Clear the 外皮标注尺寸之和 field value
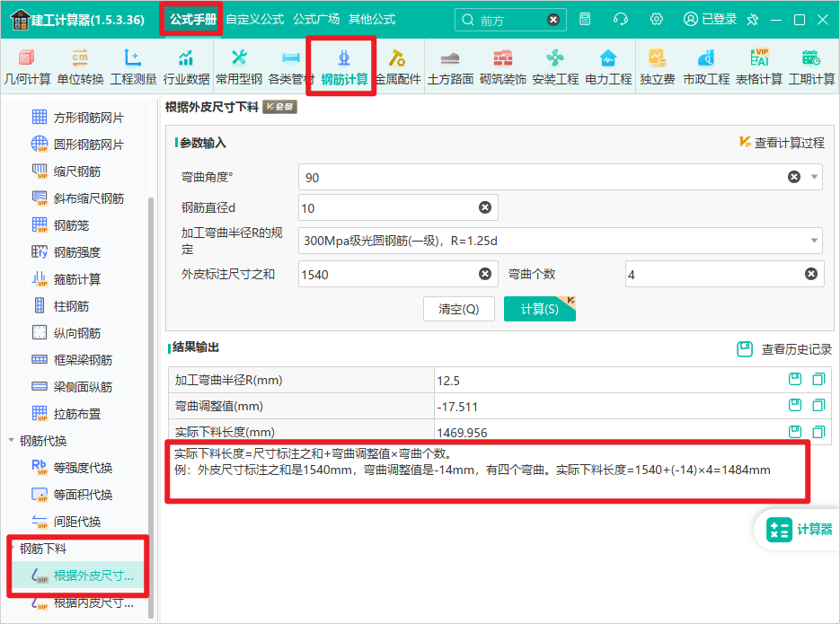The height and width of the screenshot is (624, 840). point(485,274)
